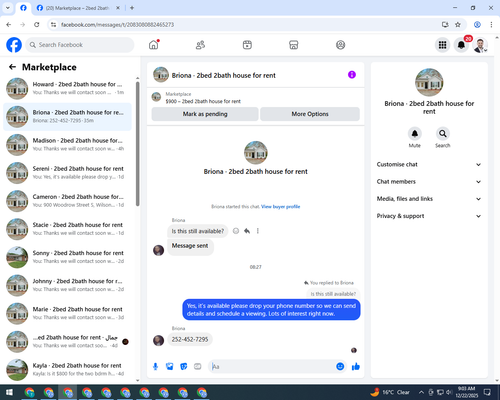Open the browser tab search dropdown arrow
Image resolution: width=500 pixels, height=400 pixels.
click(x=8, y=8)
